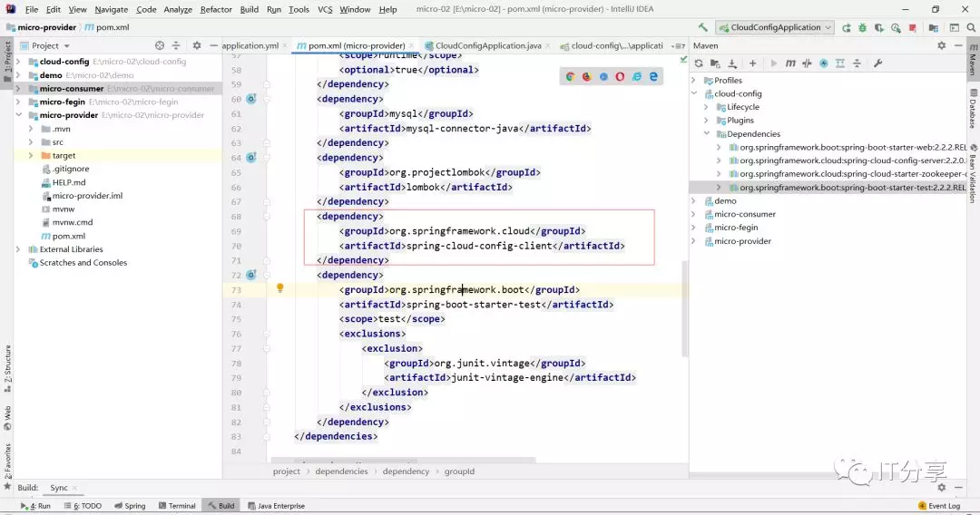The width and height of the screenshot is (980, 515).
Task: Click collapse all icon in Project panel
Action: pos(176,45)
